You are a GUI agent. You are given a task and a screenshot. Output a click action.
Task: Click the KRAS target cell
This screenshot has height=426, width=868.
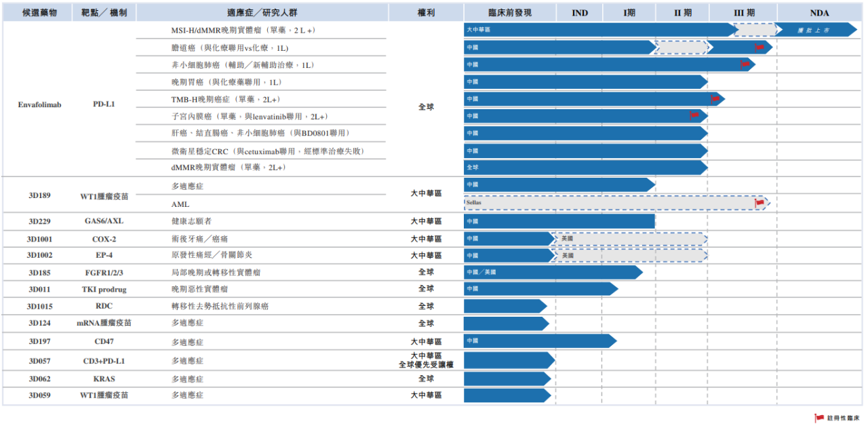pyautogui.click(x=104, y=379)
